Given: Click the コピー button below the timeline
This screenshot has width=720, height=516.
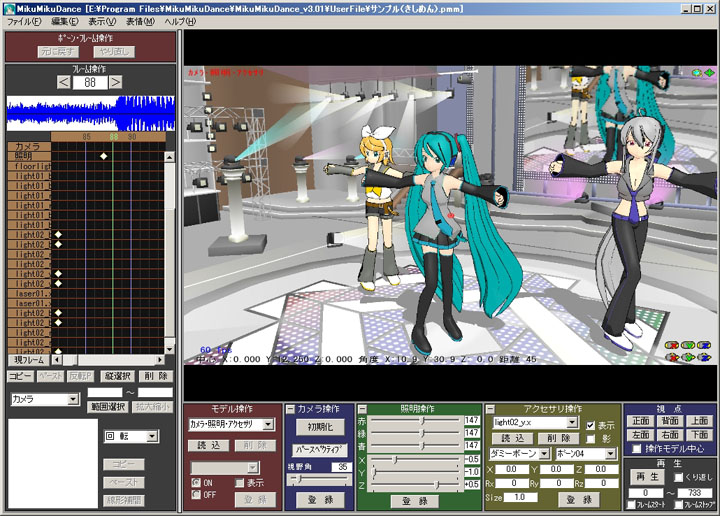Looking at the screenshot, I should click(20, 376).
